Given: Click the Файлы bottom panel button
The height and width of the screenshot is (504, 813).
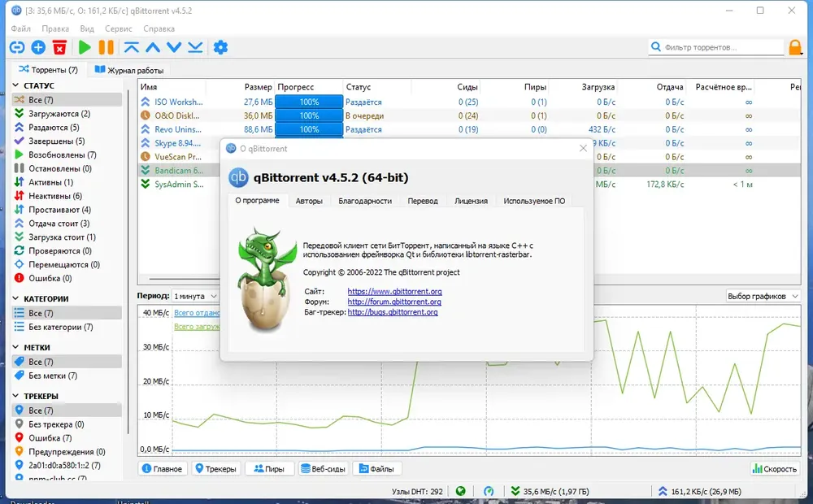Looking at the screenshot, I should 377,469.
